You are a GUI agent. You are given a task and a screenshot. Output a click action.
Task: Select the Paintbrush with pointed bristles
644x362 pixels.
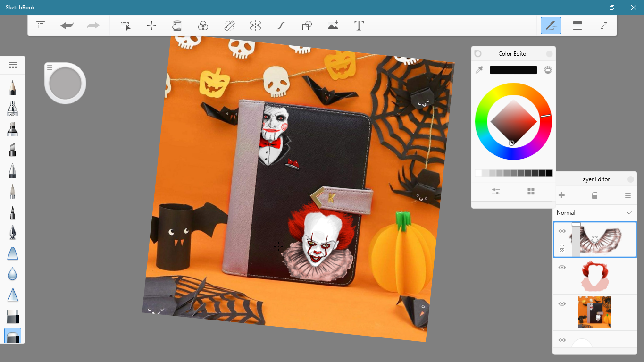pyautogui.click(x=13, y=191)
